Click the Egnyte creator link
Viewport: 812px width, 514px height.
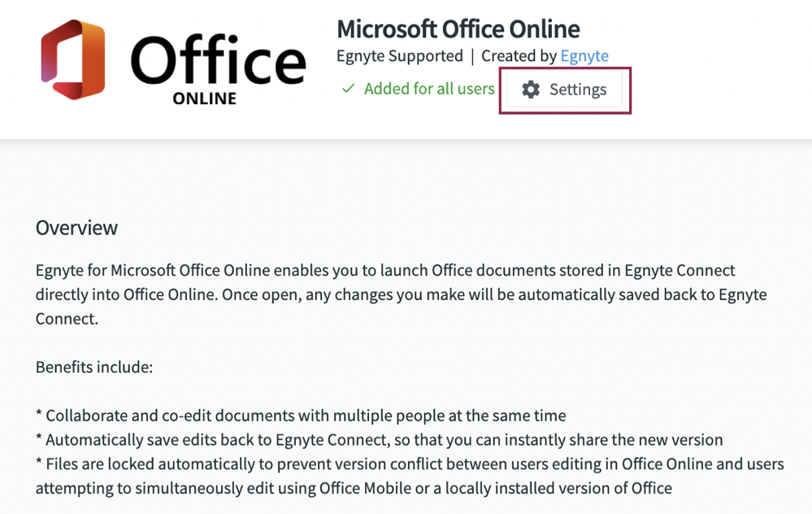[x=584, y=56]
